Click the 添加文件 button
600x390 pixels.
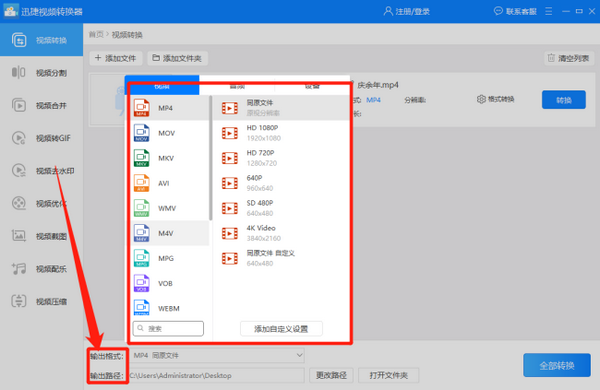pyautogui.click(x=116, y=58)
